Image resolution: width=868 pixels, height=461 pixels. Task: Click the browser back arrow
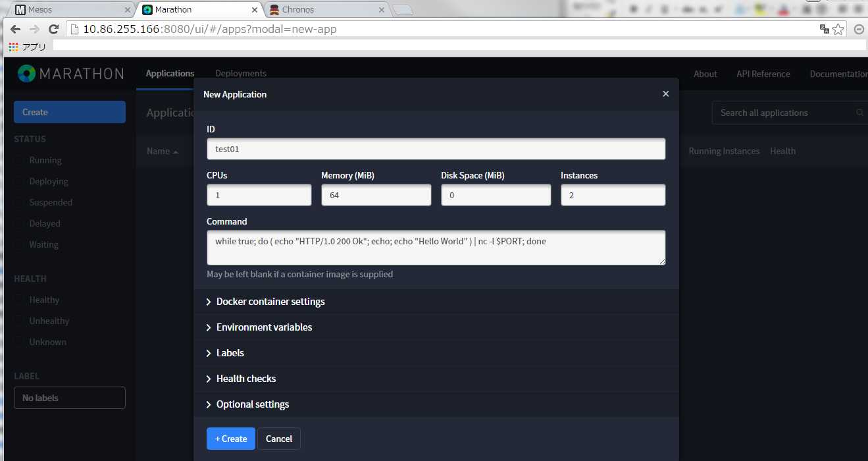[15, 30]
